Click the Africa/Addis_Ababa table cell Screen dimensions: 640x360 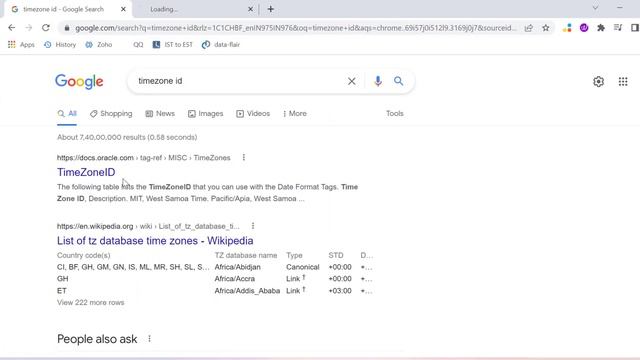(x=247, y=291)
